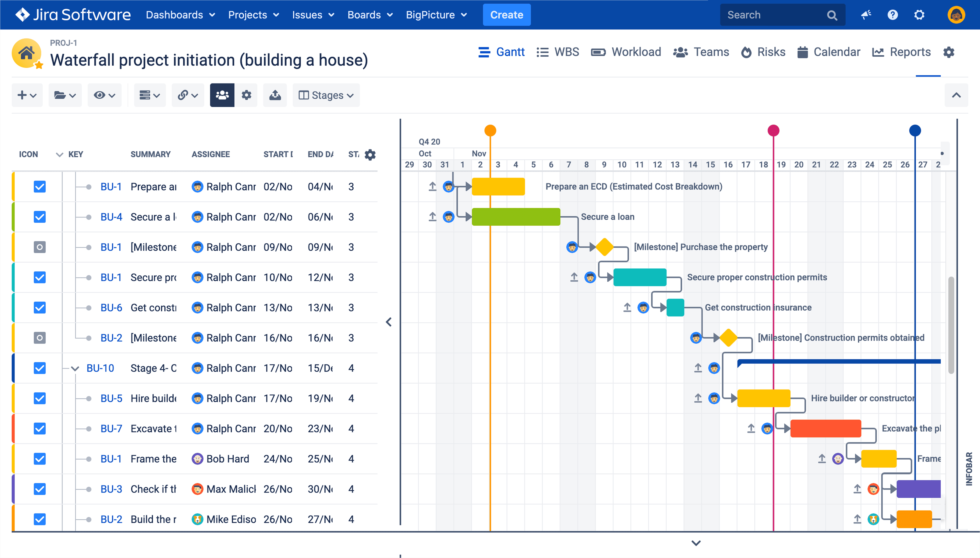Screen dimensions: 980x558
Task: Open the BU-7 issue link
Action: coord(111,428)
